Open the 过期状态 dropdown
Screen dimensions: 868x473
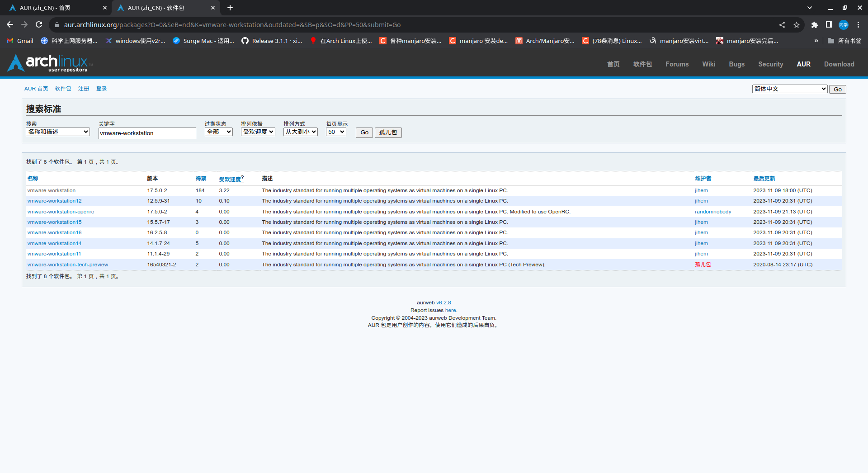[x=219, y=132]
